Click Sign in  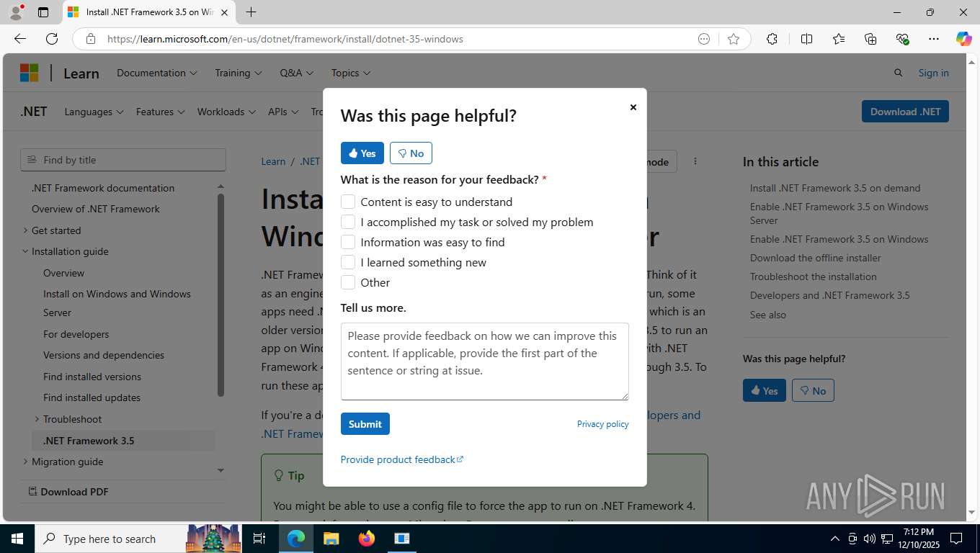(933, 73)
